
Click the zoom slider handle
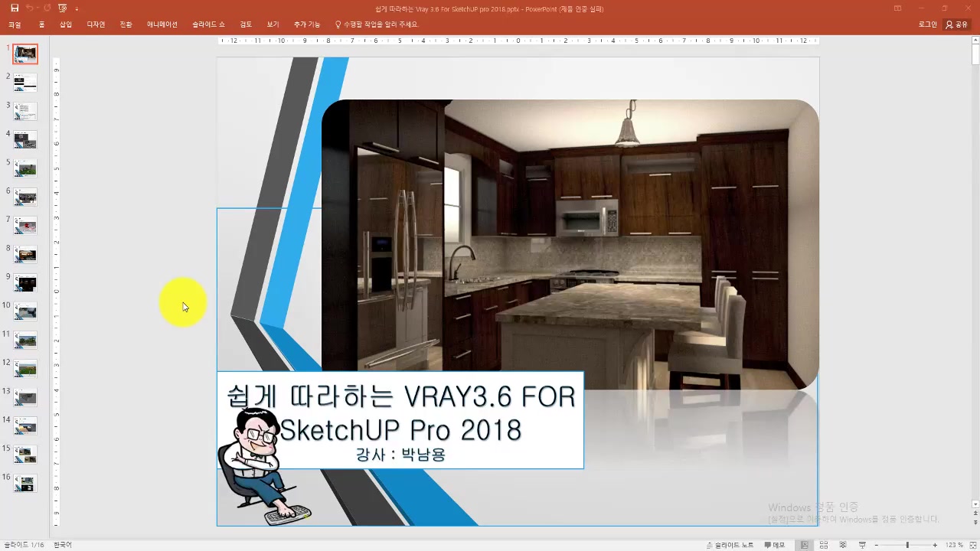coord(907,545)
